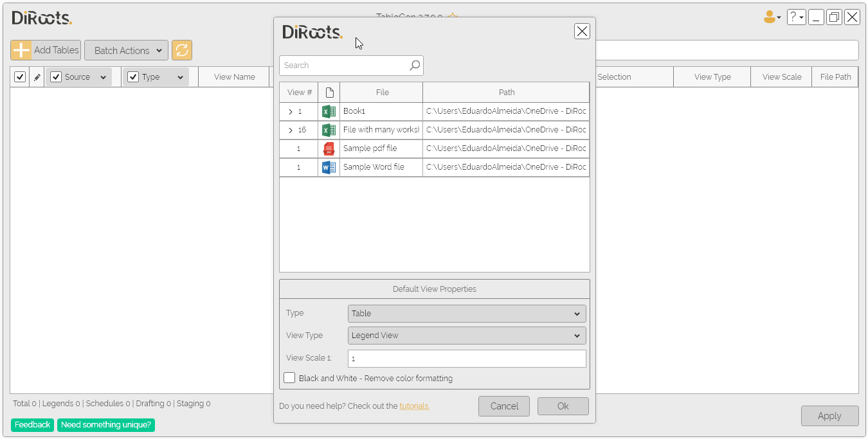This screenshot has width=868, height=439.
Task: Sort by the View # column header
Action: coord(299,93)
